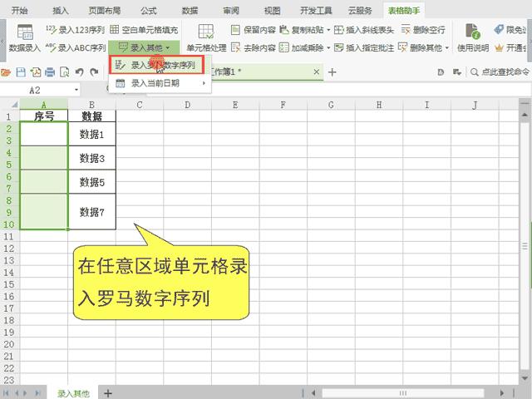Select the 录入其他 sheet tab
This screenshot has width=532, height=399.
(73, 393)
